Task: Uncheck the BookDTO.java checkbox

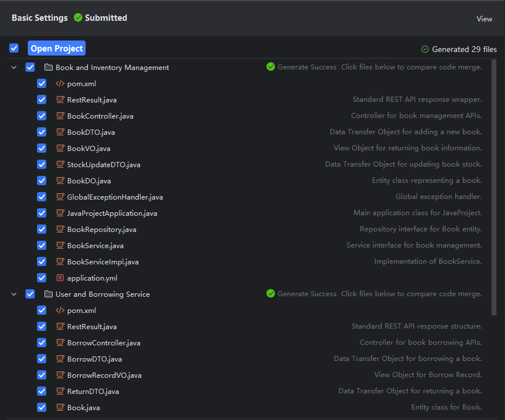Action: (42, 132)
